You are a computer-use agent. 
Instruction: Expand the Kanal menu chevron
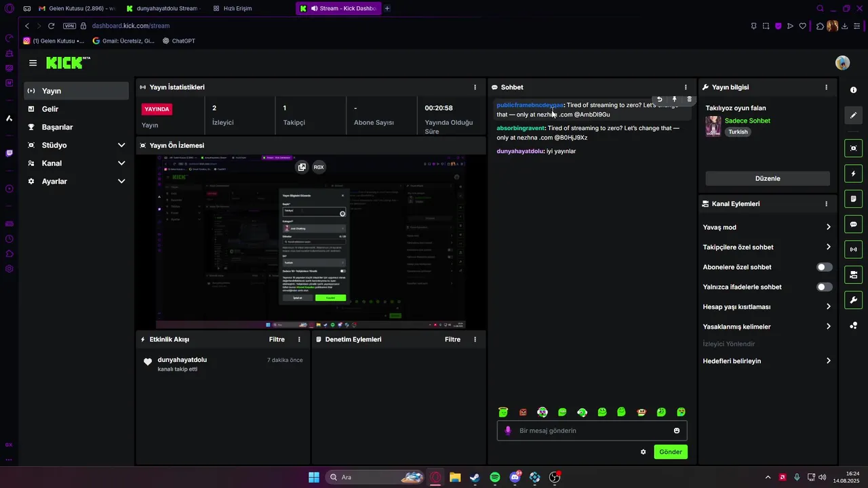click(x=121, y=163)
